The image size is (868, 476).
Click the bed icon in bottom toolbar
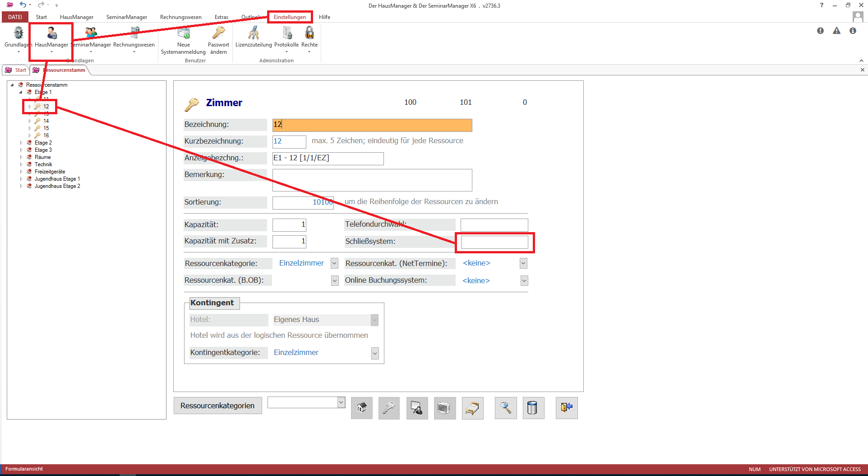[x=472, y=408]
